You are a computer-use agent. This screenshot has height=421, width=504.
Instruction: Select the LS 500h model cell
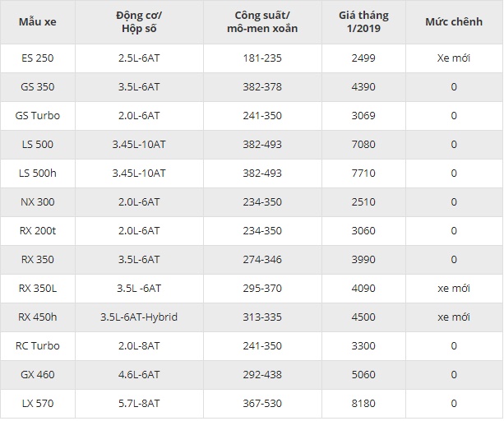[x=37, y=173]
